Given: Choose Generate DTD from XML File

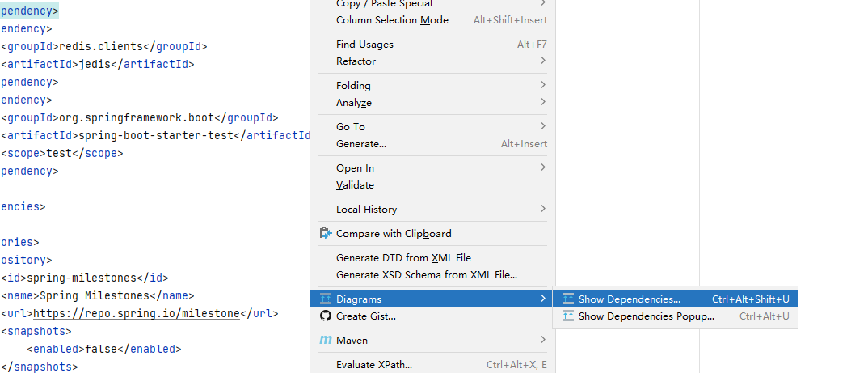Looking at the screenshot, I should [403, 258].
